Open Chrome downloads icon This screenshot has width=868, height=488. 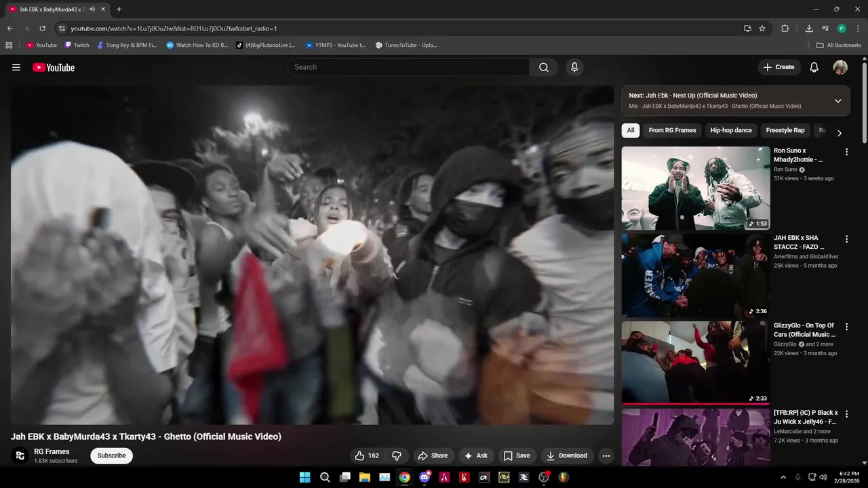tap(809, 28)
